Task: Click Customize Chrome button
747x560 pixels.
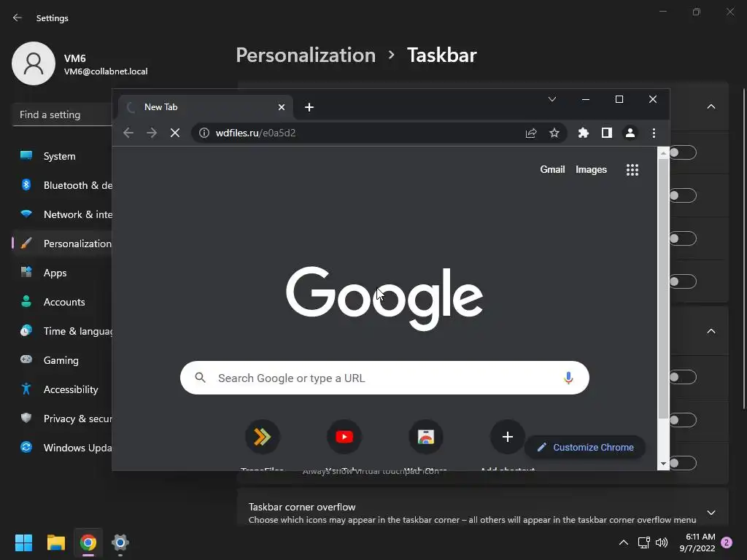Action: pyautogui.click(x=585, y=447)
